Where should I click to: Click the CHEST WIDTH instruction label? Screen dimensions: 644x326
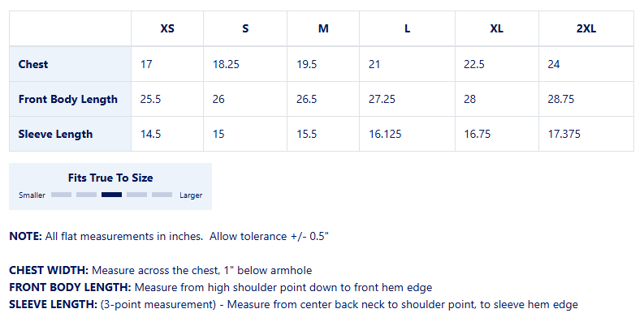(49, 271)
